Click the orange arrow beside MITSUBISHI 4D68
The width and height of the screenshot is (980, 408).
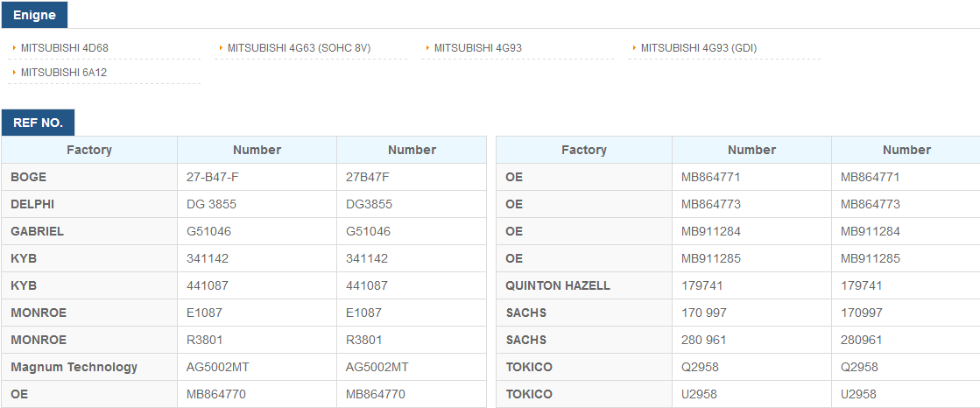[14, 47]
